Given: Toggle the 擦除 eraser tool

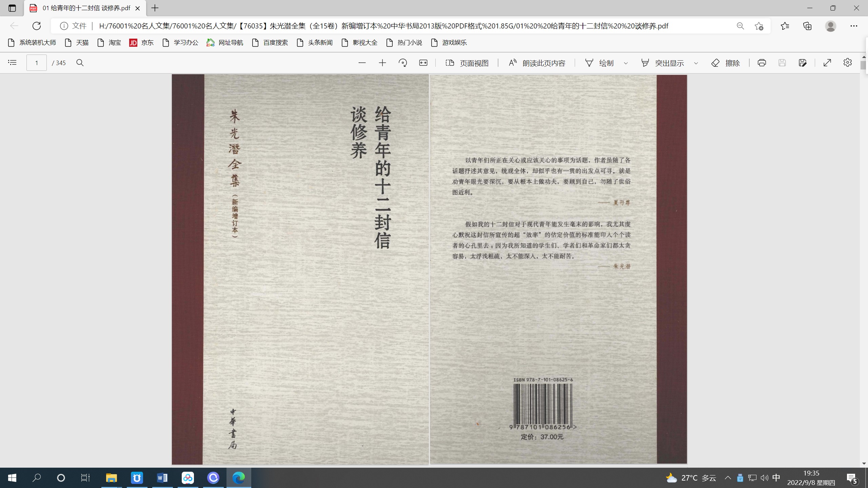Looking at the screenshot, I should click(x=726, y=63).
